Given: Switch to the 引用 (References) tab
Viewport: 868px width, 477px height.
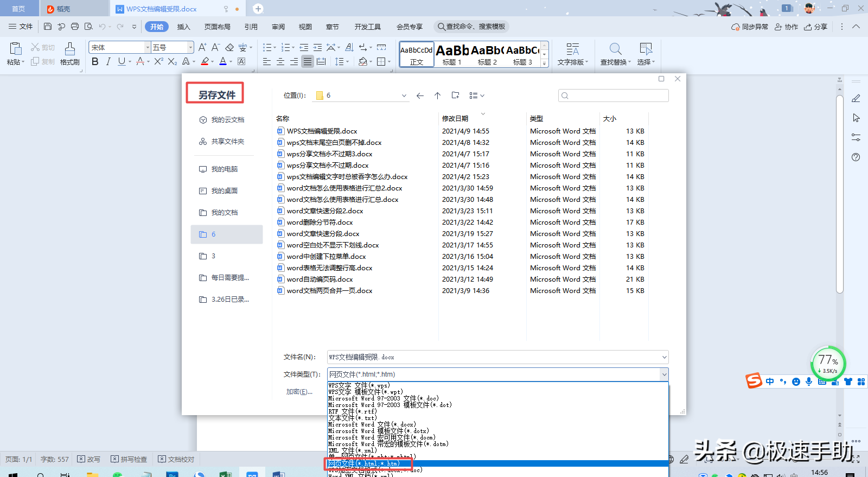Looking at the screenshot, I should 251,27.
